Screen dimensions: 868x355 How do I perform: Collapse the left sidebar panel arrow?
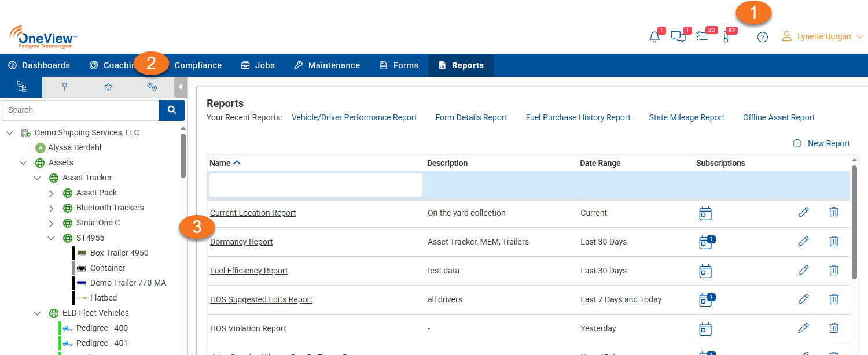click(x=180, y=87)
